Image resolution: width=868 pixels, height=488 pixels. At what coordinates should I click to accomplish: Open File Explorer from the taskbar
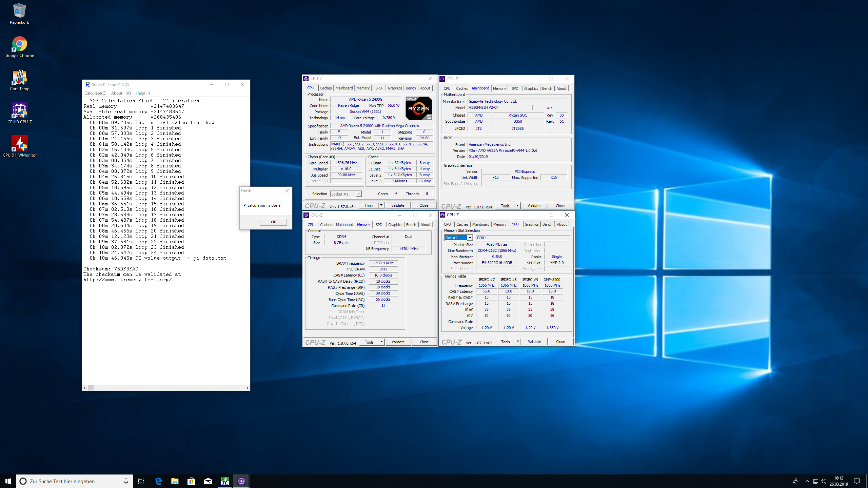coord(175,481)
